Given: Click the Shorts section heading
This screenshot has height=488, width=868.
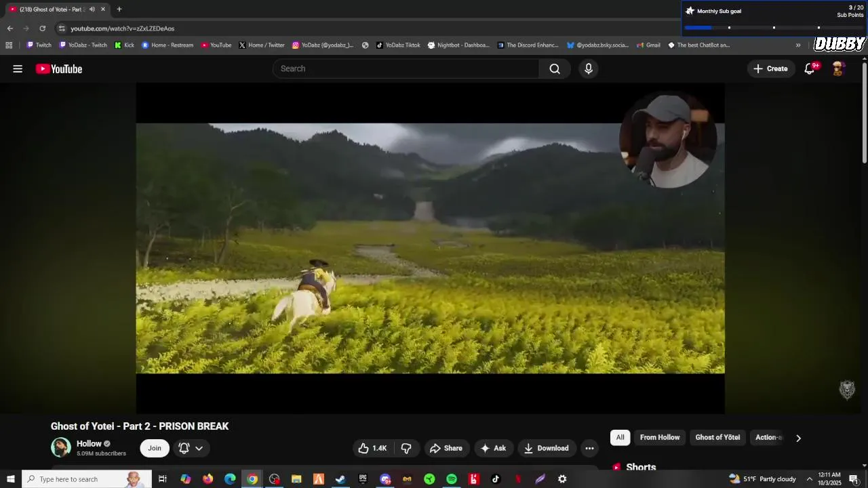Looking at the screenshot, I should click(641, 467).
